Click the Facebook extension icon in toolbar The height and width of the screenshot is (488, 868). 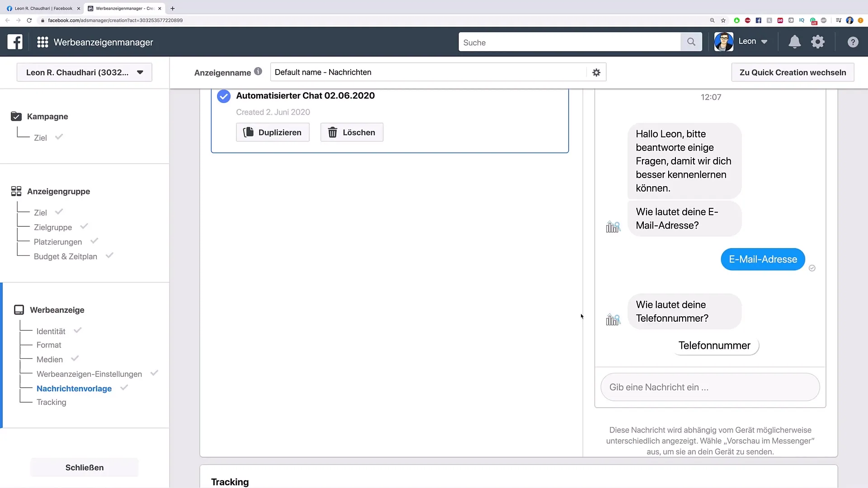click(x=758, y=20)
